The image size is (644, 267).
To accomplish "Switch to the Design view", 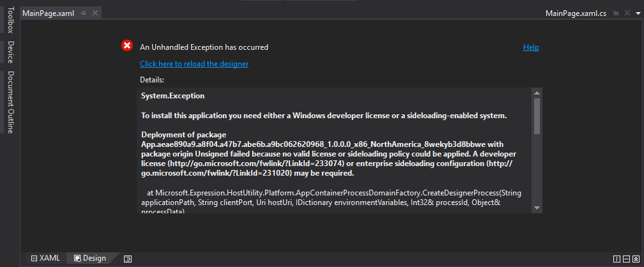I will pyautogui.click(x=89, y=258).
